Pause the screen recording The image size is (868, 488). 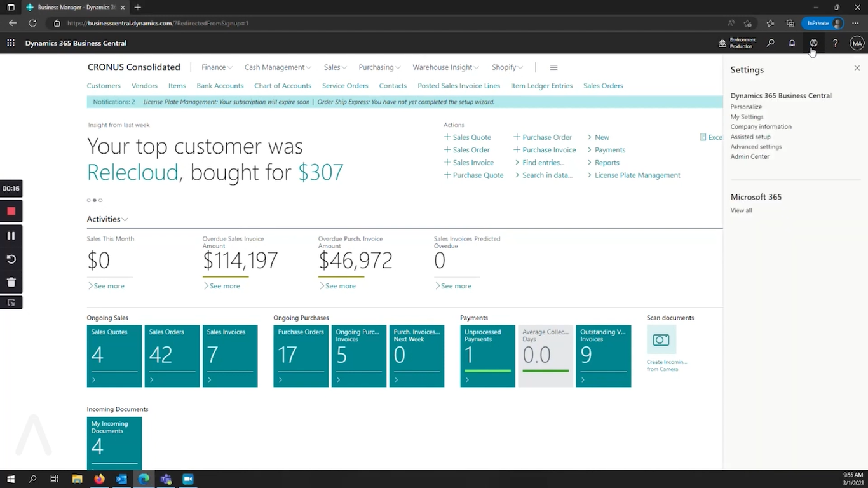[11, 236]
